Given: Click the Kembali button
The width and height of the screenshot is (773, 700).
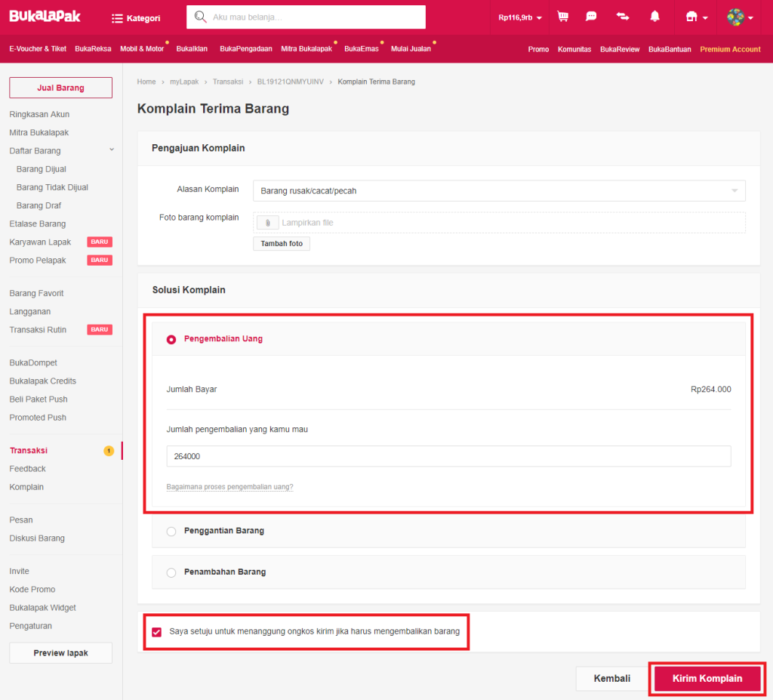Looking at the screenshot, I should [611, 678].
